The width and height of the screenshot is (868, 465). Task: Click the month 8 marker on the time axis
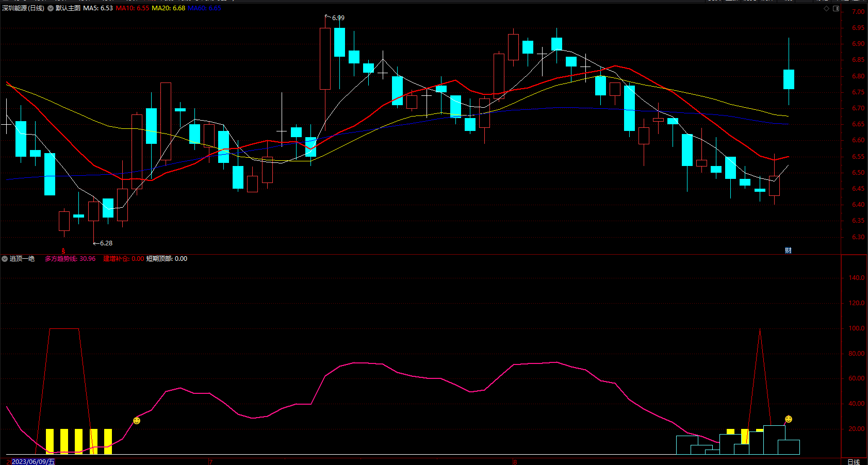click(515, 461)
